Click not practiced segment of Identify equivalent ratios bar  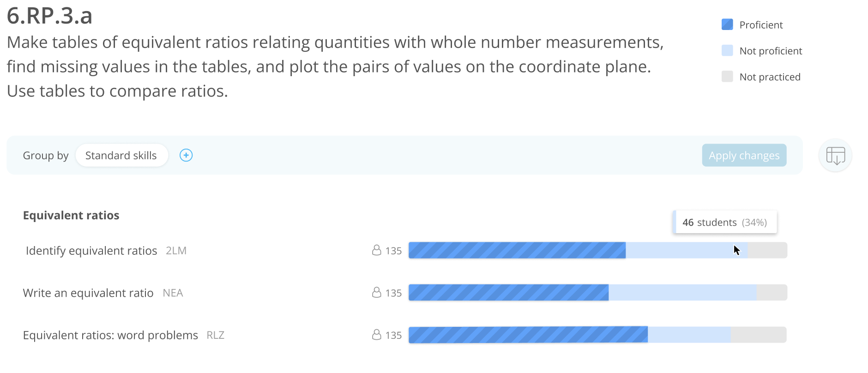[x=767, y=250]
